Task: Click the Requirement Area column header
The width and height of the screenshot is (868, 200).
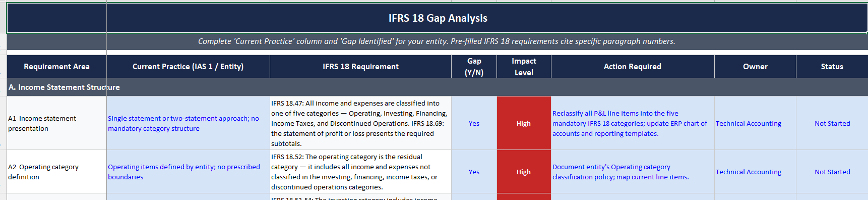Action: coord(56,67)
